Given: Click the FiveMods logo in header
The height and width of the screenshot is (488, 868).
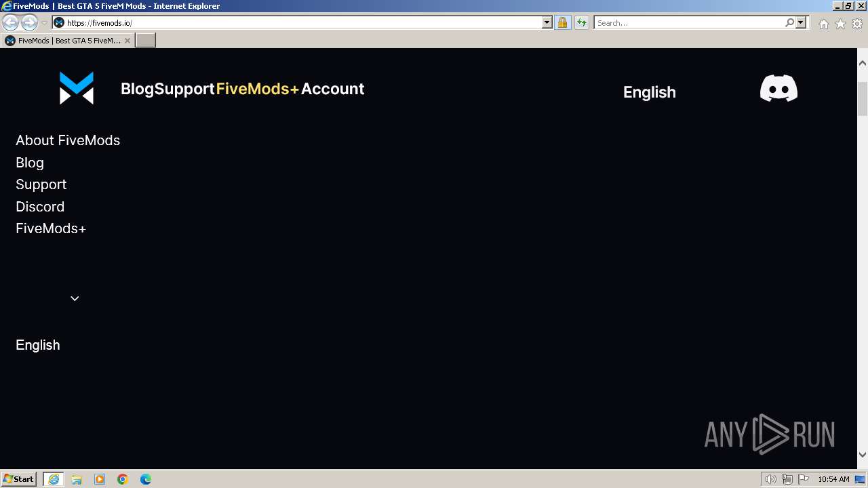Looking at the screenshot, I should 77,88.
